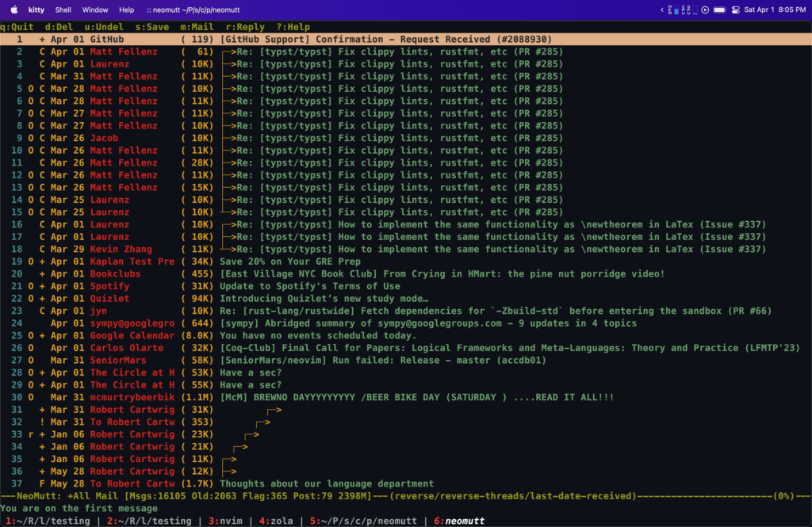Image resolution: width=812 pixels, height=527 pixels.
Task: Select sympy abridged summary message
Action: [406, 323]
